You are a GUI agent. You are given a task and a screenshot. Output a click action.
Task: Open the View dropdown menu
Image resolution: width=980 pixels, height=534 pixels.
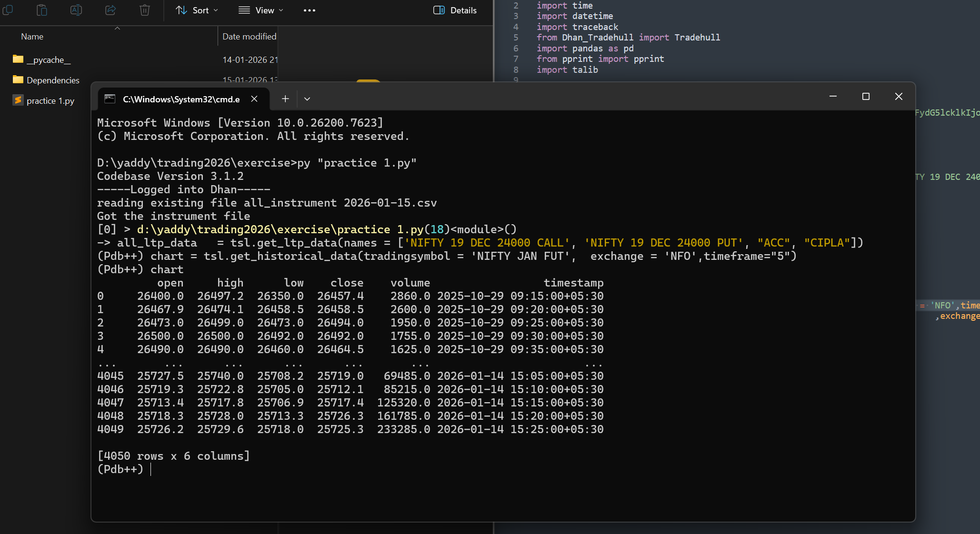pos(260,10)
